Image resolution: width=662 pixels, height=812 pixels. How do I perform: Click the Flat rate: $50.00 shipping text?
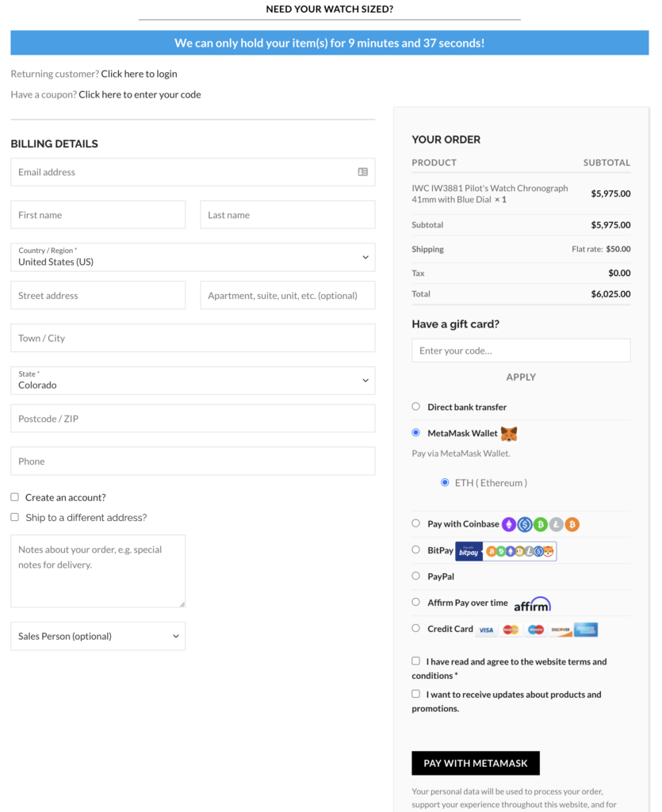601,249
